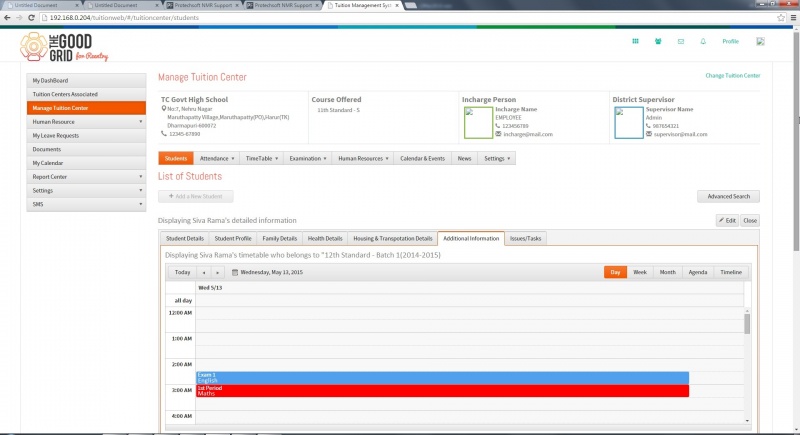Screen dimensions: 800x435
Task: Click the calendar icon beside Wednesday, May 13, 2015
Action: (235, 272)
